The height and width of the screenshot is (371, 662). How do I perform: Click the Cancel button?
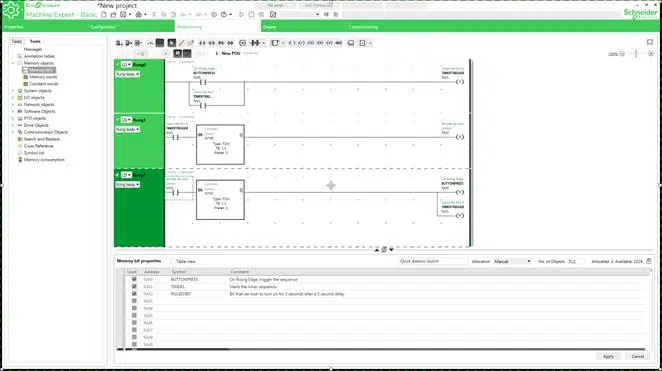click(x=638, y=357)
